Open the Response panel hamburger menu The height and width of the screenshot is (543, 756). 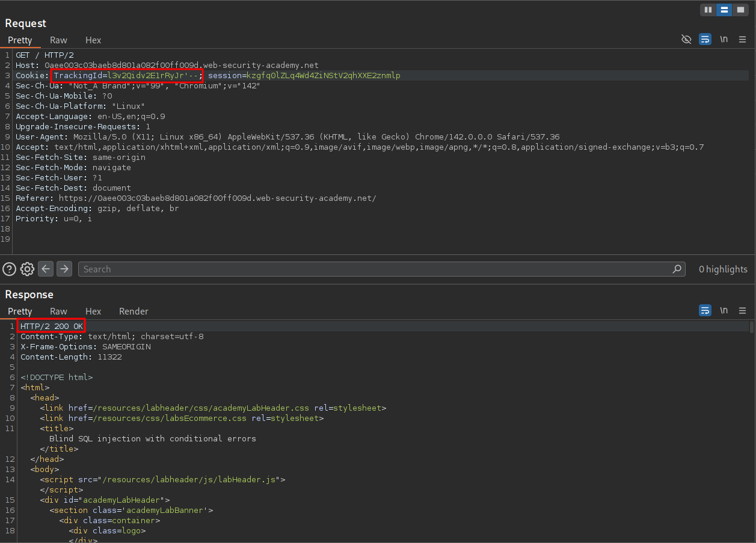click(743, 311)
